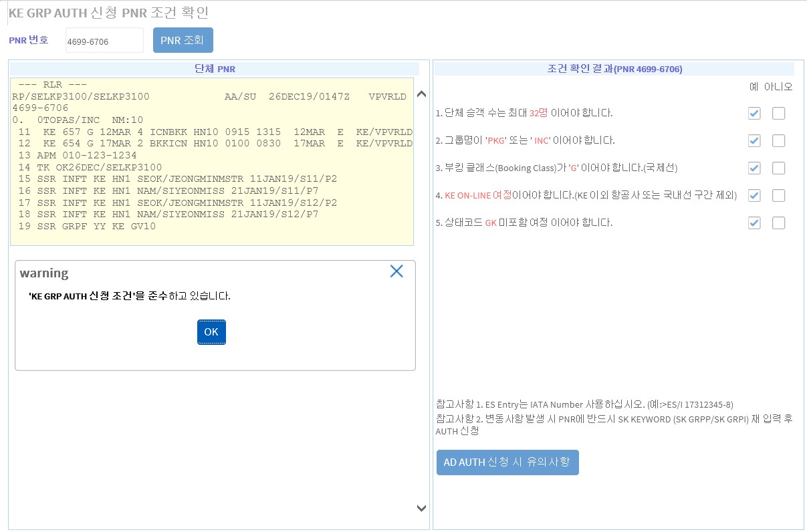This screenshot has height=532, width=807.
Task: Close the warning dialog with the X icon
Action: tap(396, 271)
